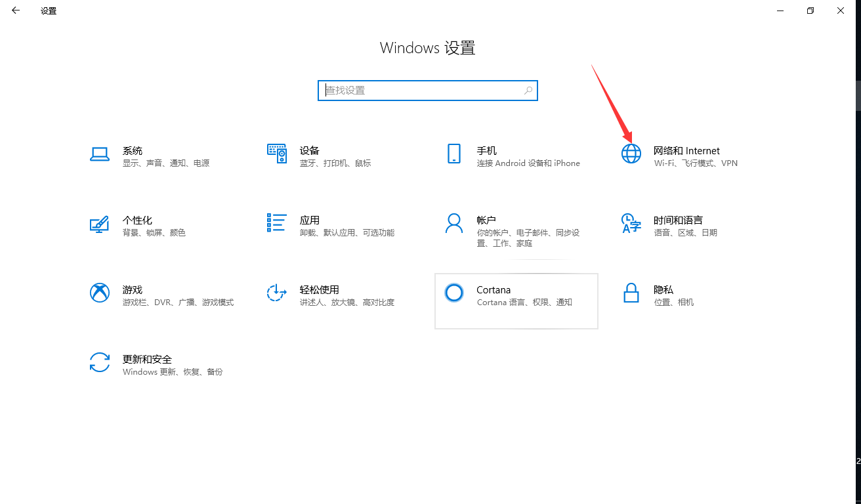Screen dimensions: 861x504
Task: Click the Cortana circle icon
Action: [x=454, y=293]
